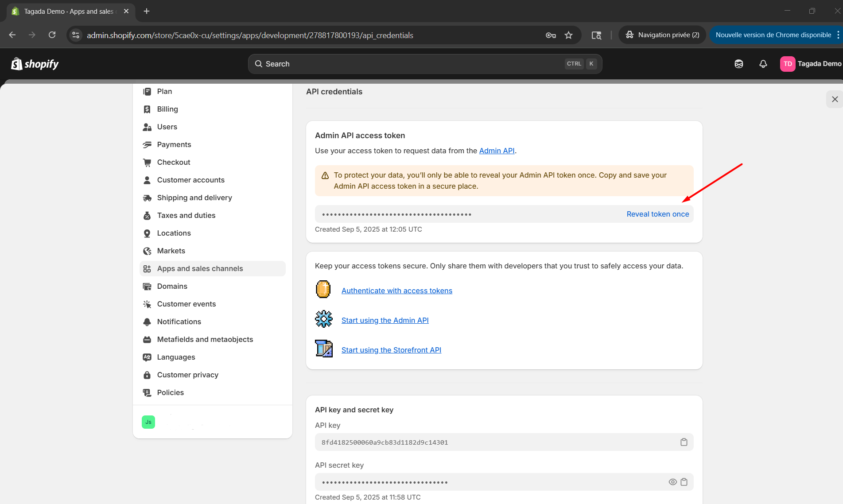Viewport: 843px width, 504px height.
Task: Copy the API secret key
Action: (684, 482)
